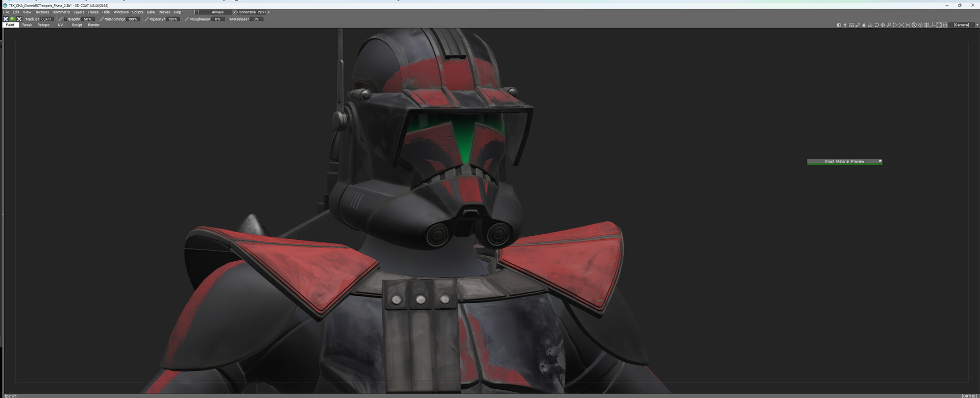980x398 pixels.
Task: Click the Metalness value field 0%
Action: point(256,19)
